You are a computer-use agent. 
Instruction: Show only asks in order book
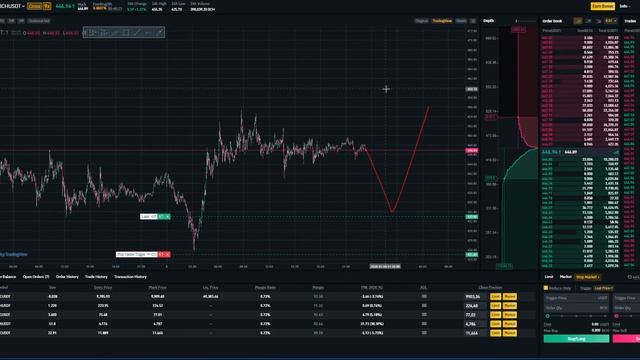(599, 21)
